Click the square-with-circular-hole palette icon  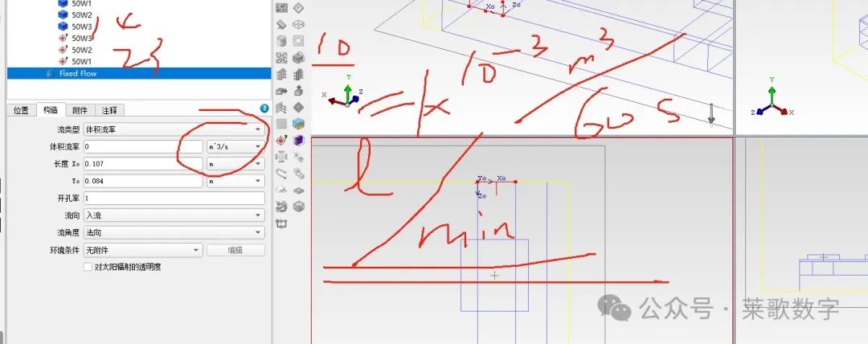[x=298, y=41]
